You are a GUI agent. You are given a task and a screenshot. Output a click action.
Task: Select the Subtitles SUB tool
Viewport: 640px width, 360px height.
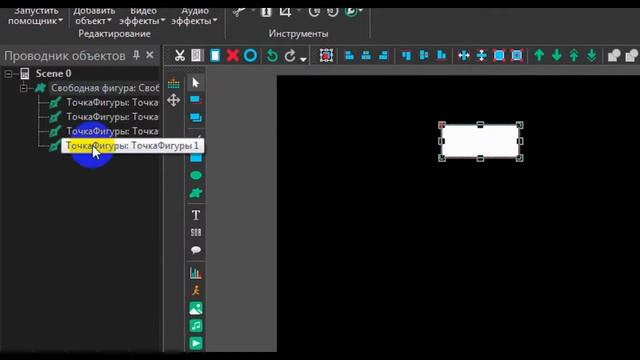pos(196,232)
